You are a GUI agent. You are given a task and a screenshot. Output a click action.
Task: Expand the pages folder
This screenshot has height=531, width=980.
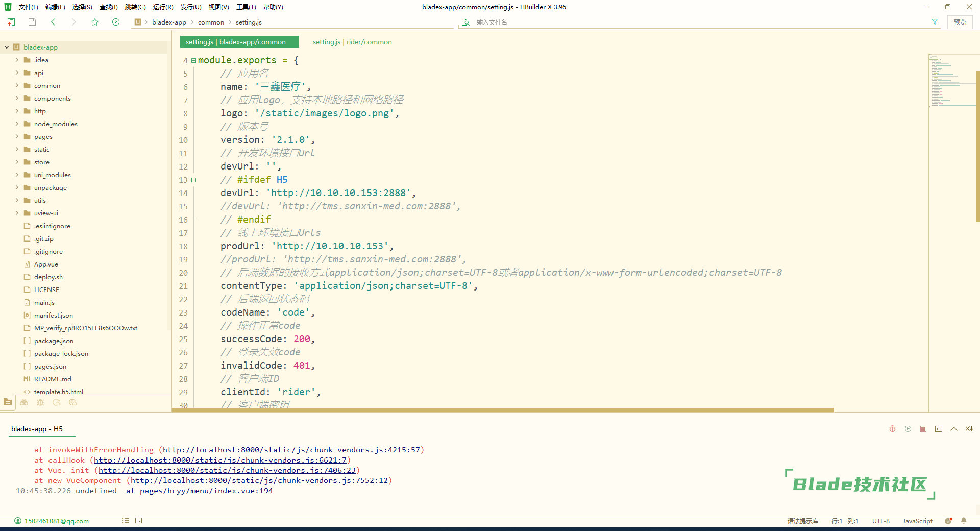(17, 136)
